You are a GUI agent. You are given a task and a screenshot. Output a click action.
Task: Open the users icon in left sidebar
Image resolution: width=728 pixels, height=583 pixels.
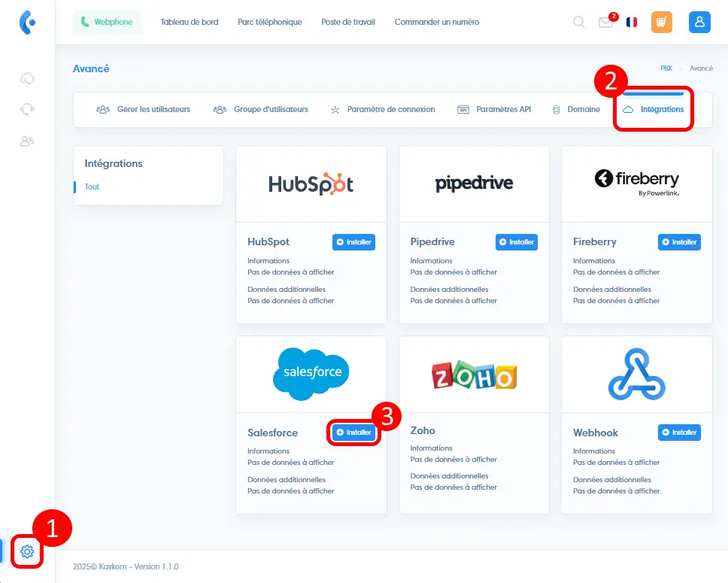pos(28,141)
